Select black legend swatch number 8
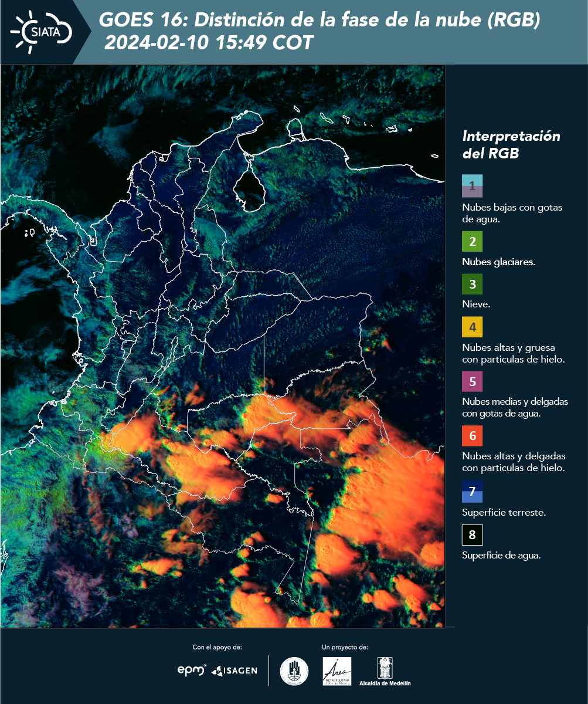Screen dimensions: 588x704 472,534
